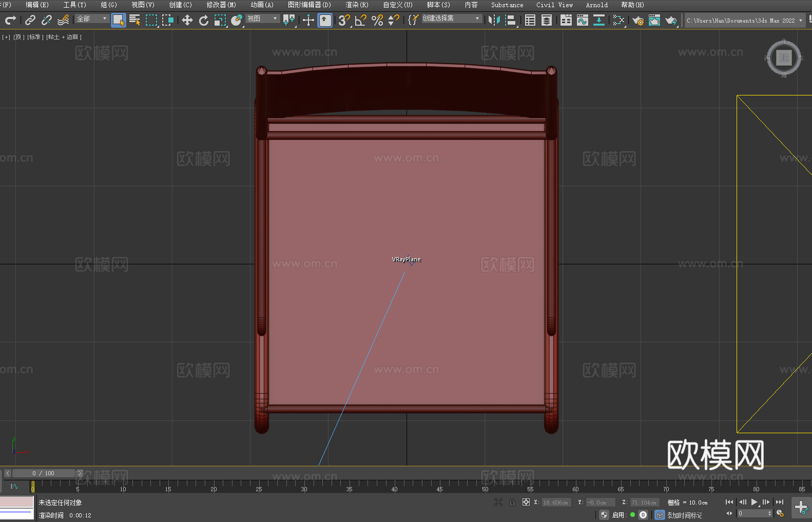Open Edit Named Selection Sets icon
The width and height of the screenshot is (812, 522).
coord(413,20)
